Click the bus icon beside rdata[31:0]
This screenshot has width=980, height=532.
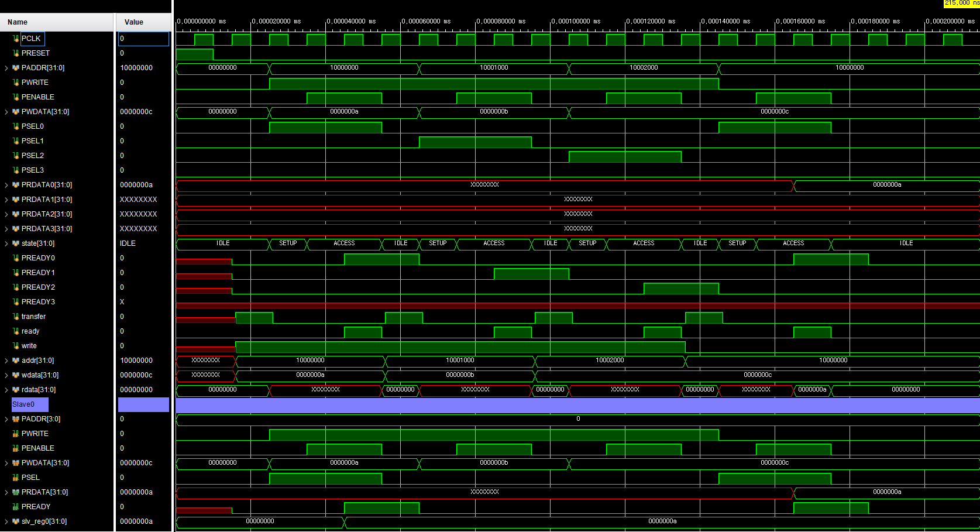16,390
